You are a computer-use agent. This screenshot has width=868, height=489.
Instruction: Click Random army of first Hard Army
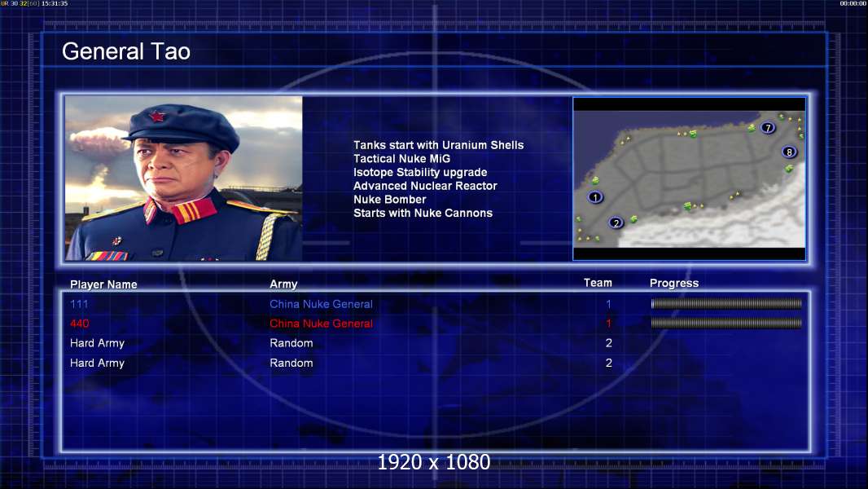pos(292,343)
